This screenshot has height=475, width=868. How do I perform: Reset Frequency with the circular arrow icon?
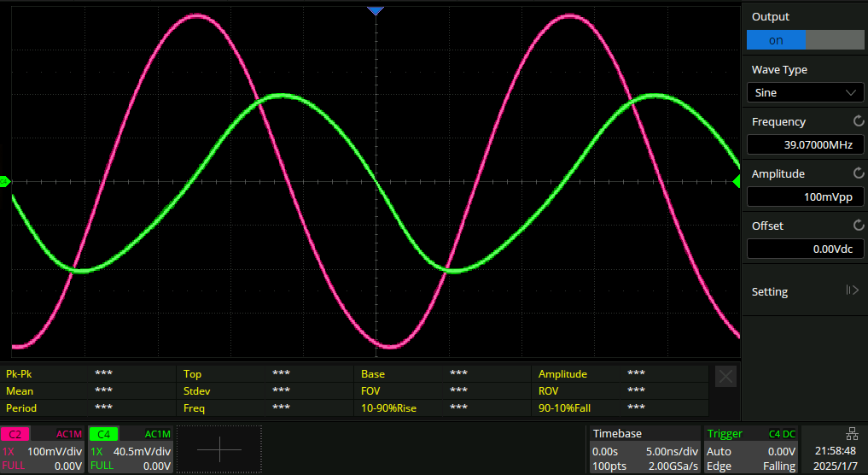coord(858,121)
